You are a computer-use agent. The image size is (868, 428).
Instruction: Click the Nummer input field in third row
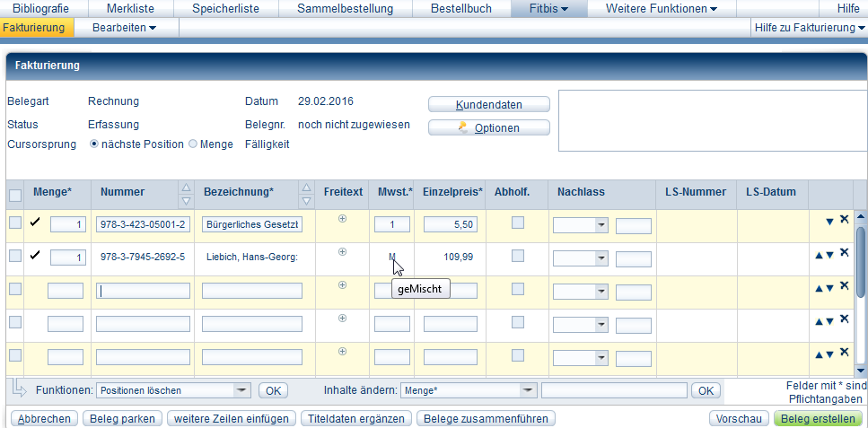(142, 291)
